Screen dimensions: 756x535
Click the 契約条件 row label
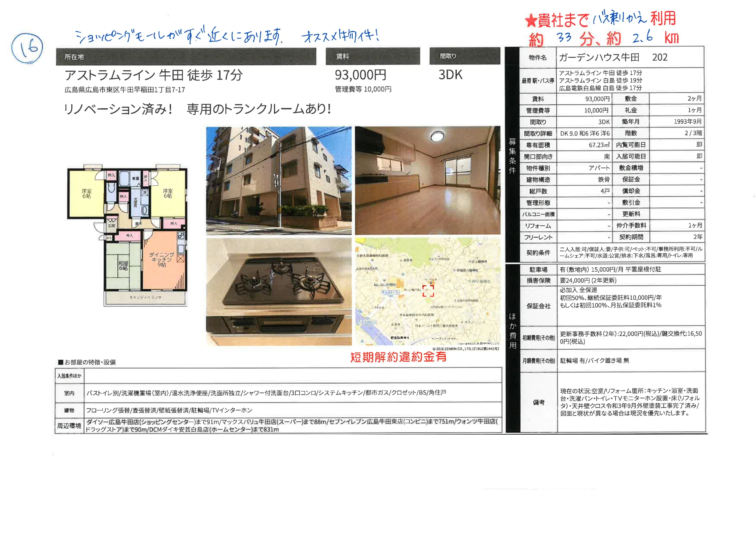(538, 253)
